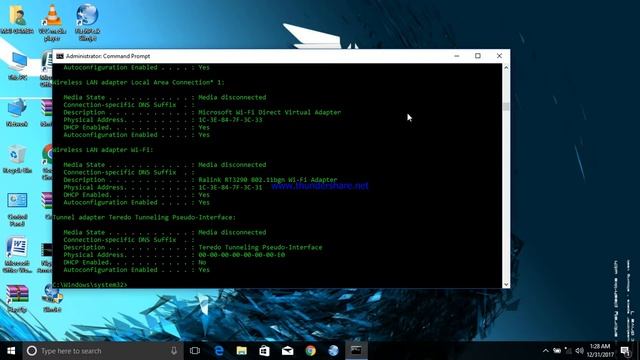Open the Mail app from the taskbar
Image resolution: width=640 pixels, height=360 pixels.
[x=287, y=351]
